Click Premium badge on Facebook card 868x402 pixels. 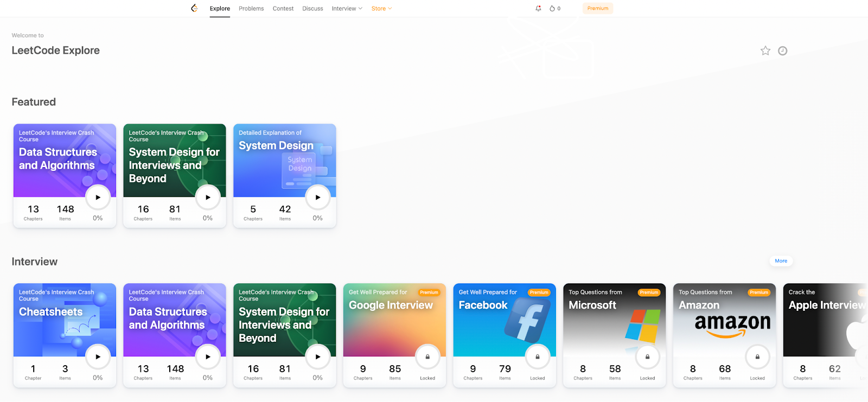[539, 292]
